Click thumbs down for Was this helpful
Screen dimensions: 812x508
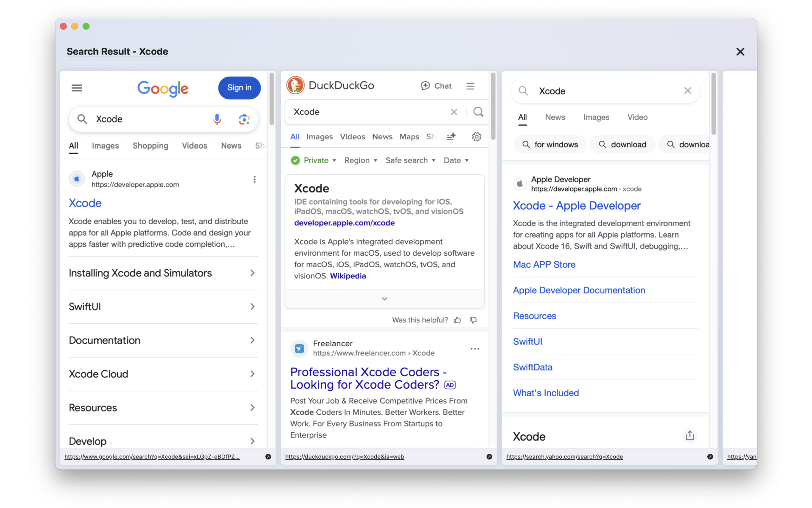click(x=473, y=320)
